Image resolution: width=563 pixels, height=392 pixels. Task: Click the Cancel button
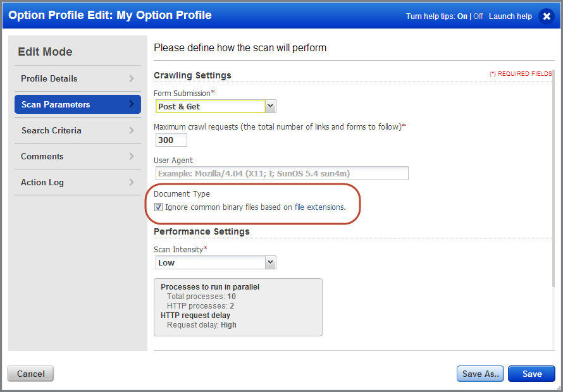point(30,374)
